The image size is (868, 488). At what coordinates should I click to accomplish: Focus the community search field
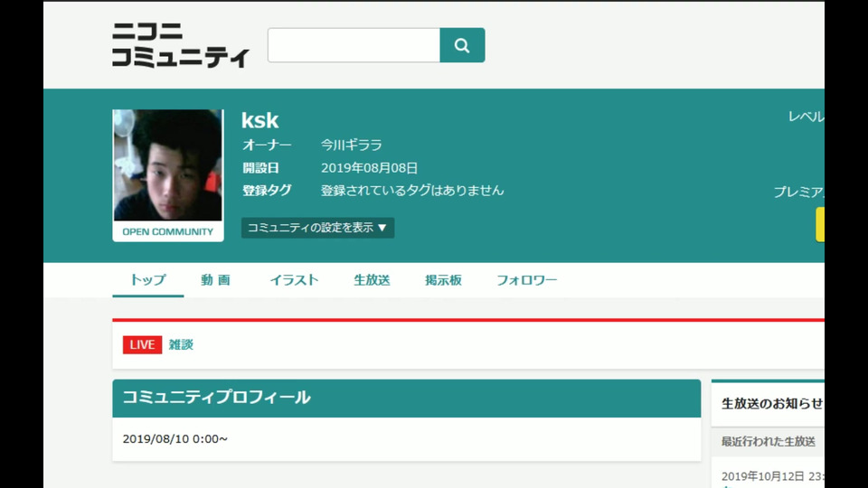click(354, 45)
